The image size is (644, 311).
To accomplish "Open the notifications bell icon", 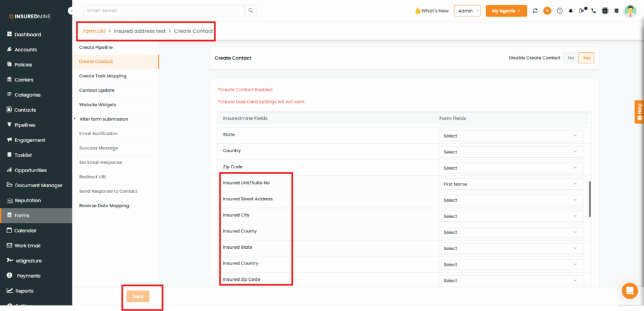I will pos(571,11).
